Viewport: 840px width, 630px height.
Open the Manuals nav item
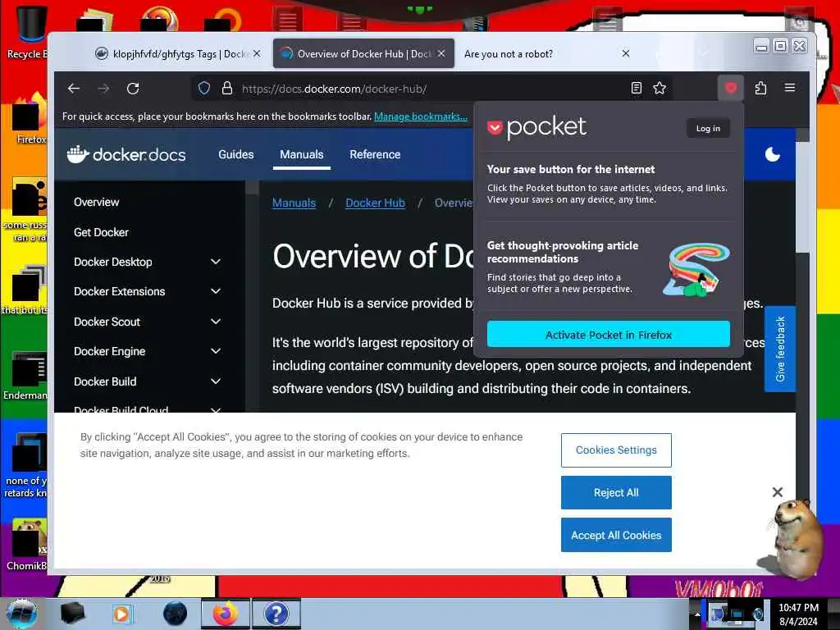coord(302,154)
